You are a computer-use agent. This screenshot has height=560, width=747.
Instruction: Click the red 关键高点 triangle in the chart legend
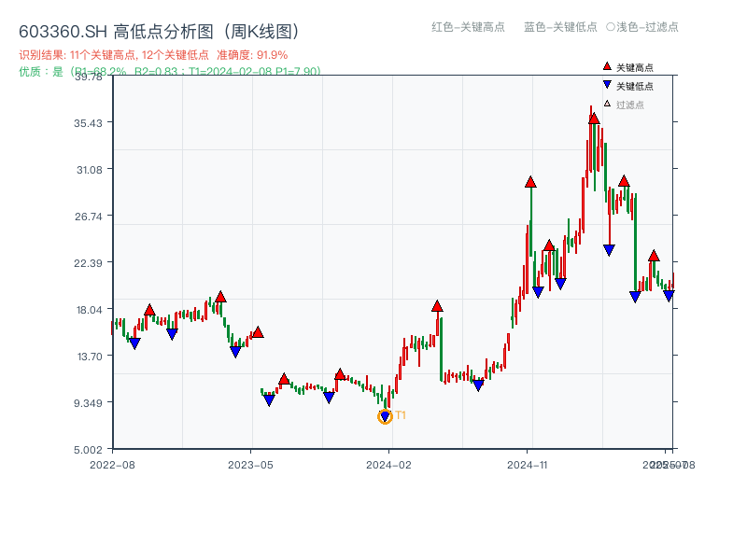(x=607, y=66)
